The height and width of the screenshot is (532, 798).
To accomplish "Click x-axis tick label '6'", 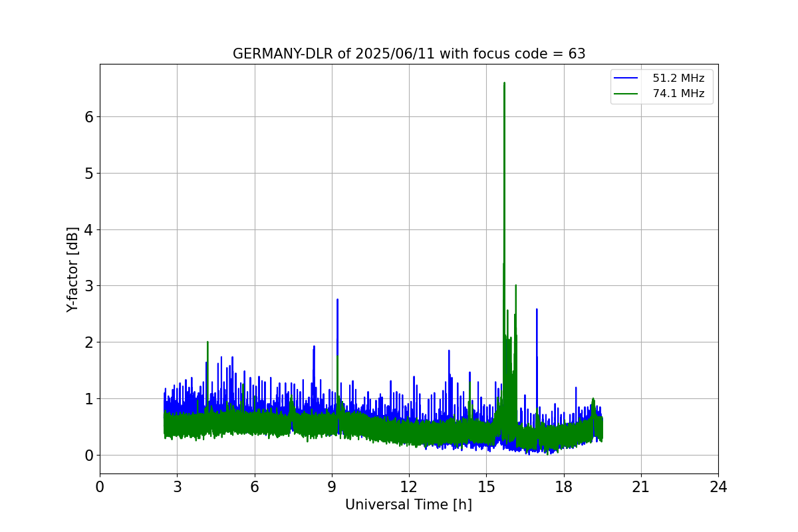I will tap(254, 487).
